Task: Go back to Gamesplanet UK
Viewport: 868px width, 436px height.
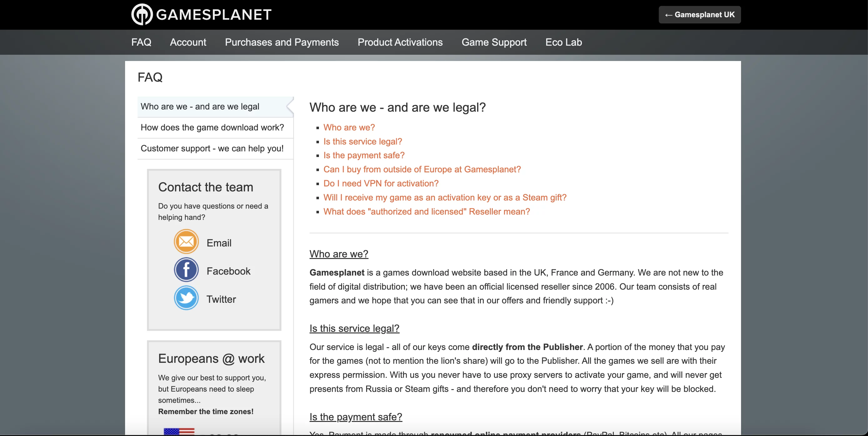Action: [x=699, y=14]
